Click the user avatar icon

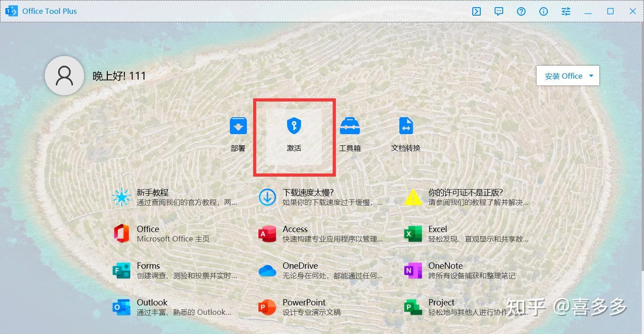coord(64,76)
